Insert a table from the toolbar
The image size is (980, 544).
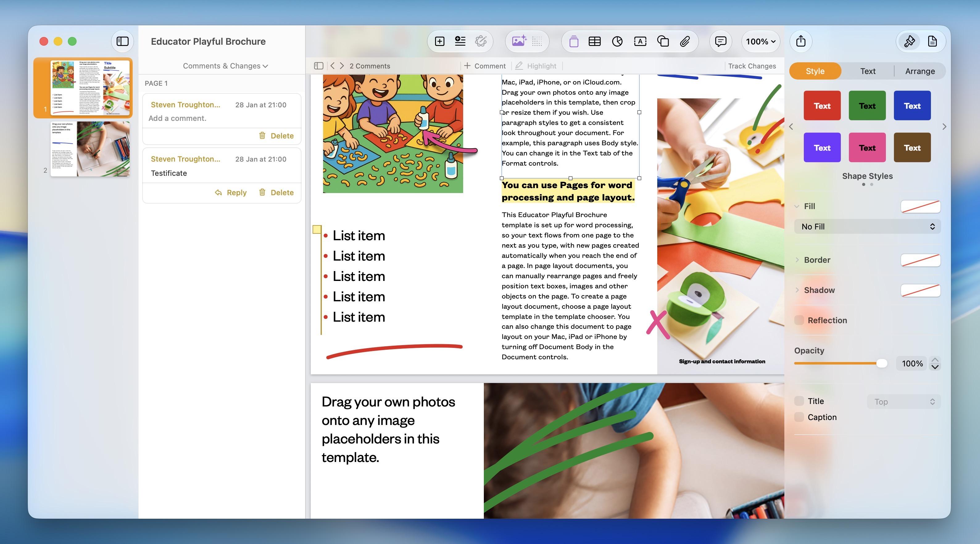click(x=595, y=41)
